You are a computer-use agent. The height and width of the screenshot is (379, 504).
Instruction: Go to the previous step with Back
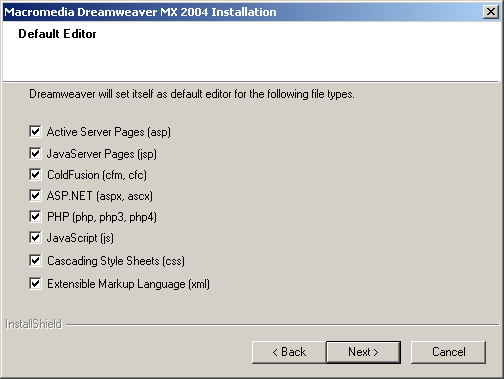click(289, 352)
